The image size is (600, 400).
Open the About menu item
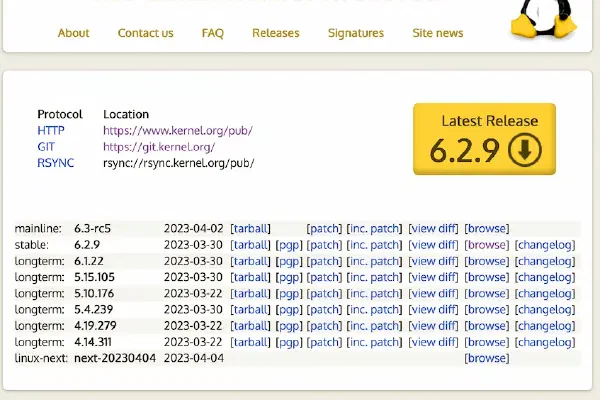(x=73, y=33)
